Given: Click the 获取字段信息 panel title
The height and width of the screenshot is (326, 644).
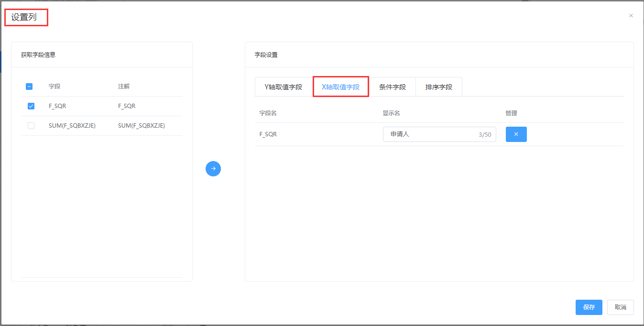Looking at the screenshot, I should pos(38,55).
